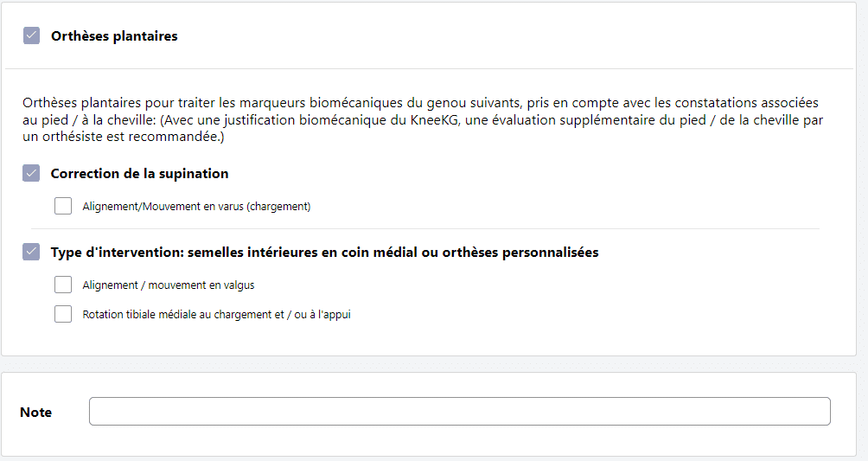Click the Alignement/Mouvement en varus label text
Image resolution: width=868 pixels, height=461 pixels.
pos(196,207)
